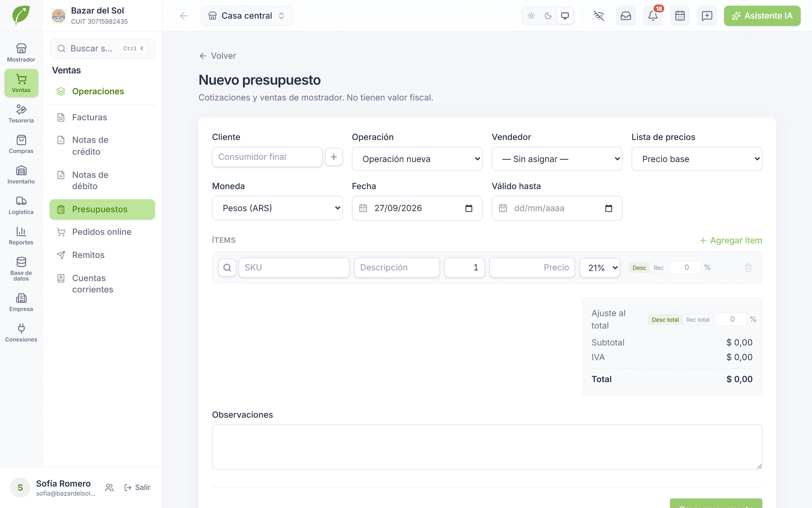This screenshot has width=812, height=508.
Task: Open the Reportes section
Action: coord(21,236)
